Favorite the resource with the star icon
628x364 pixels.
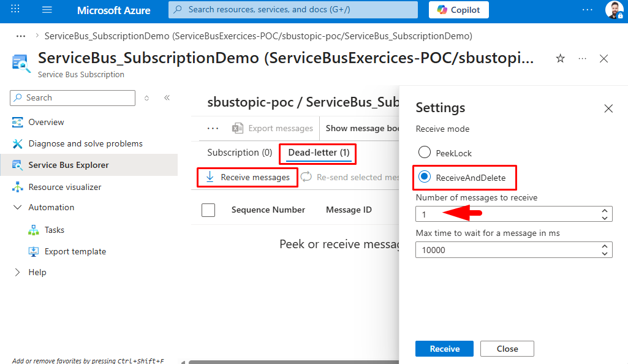561,59
